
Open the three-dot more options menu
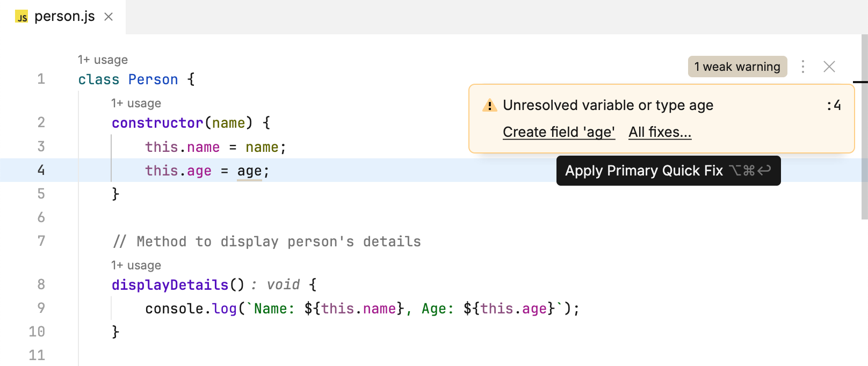[x=803, y=67]
